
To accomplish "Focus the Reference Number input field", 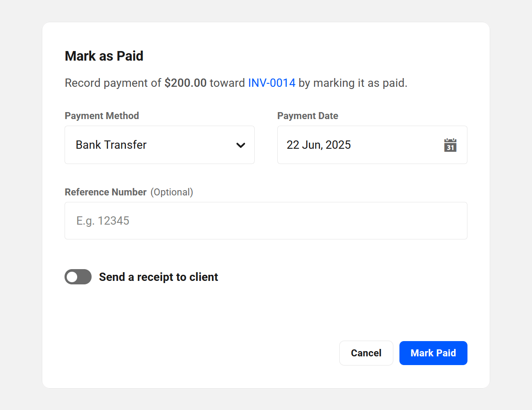I will point(266,221).
